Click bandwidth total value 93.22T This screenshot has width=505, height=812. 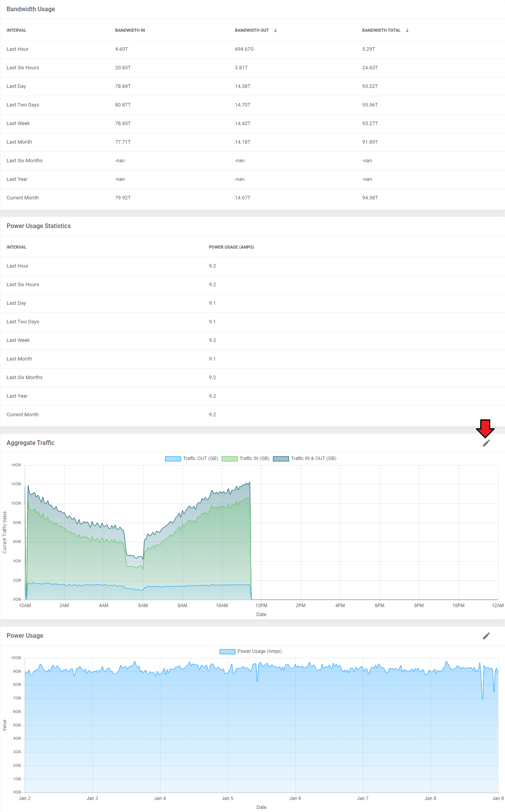[370, 86]
